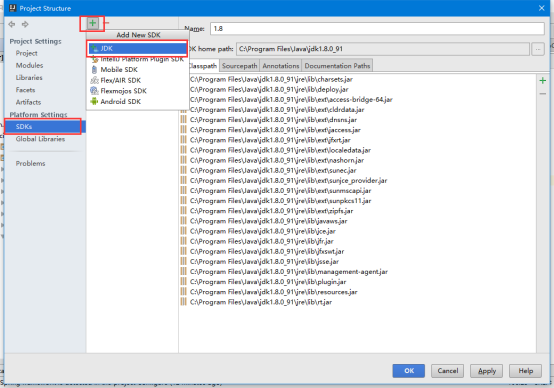Choose Android SDK from the popup
This screenshot has width=554, height=388.
pyautogui.click(x=138, y=101)
